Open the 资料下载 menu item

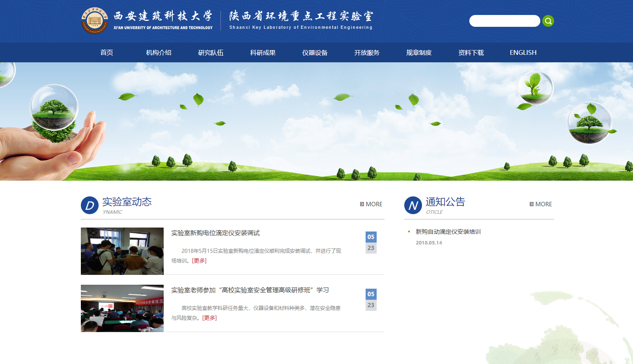(471, 52)
